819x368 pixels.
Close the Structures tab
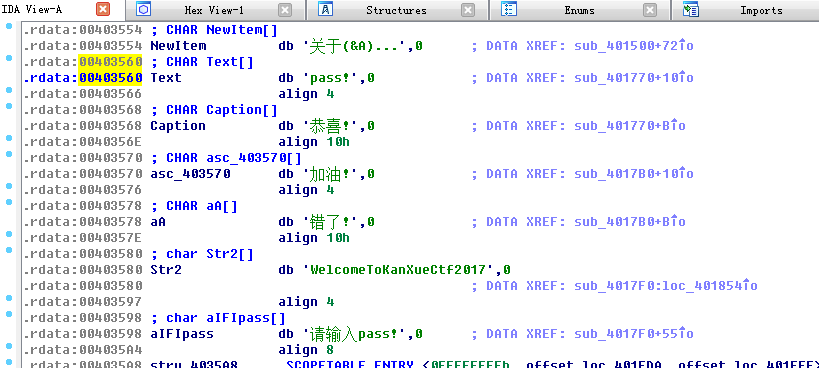467,10
